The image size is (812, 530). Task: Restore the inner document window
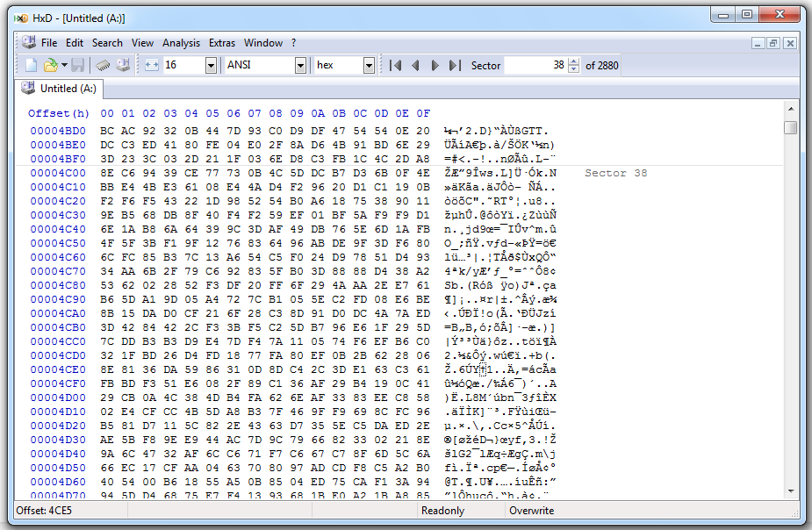[x=773, y=44]
